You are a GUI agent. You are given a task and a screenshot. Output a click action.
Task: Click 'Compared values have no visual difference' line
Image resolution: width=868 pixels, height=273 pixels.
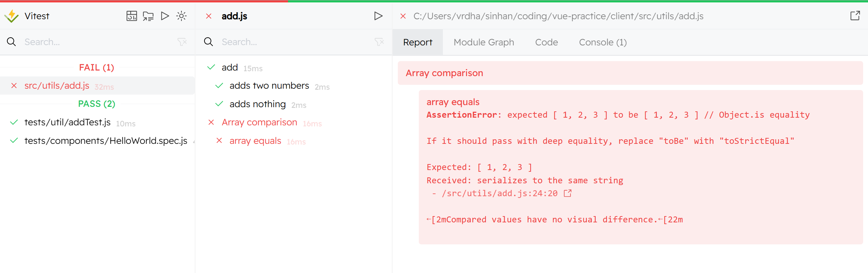click(x=555, y=220)
